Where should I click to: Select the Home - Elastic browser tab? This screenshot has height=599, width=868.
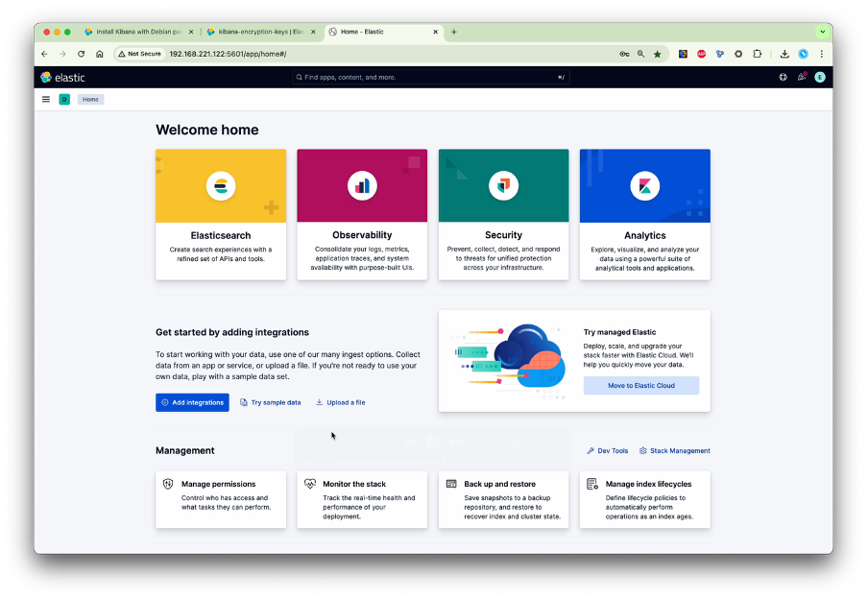[x=382, y=32]
